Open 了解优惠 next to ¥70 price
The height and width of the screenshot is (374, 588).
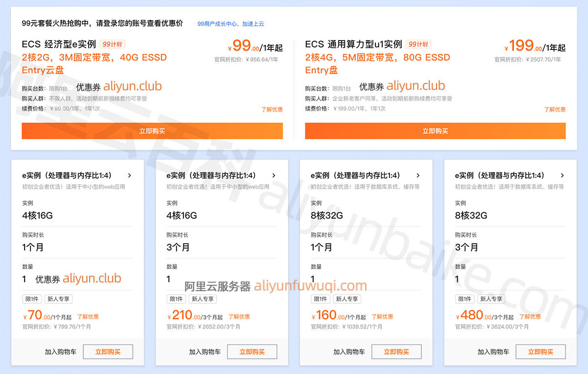(x=88, y=317)
